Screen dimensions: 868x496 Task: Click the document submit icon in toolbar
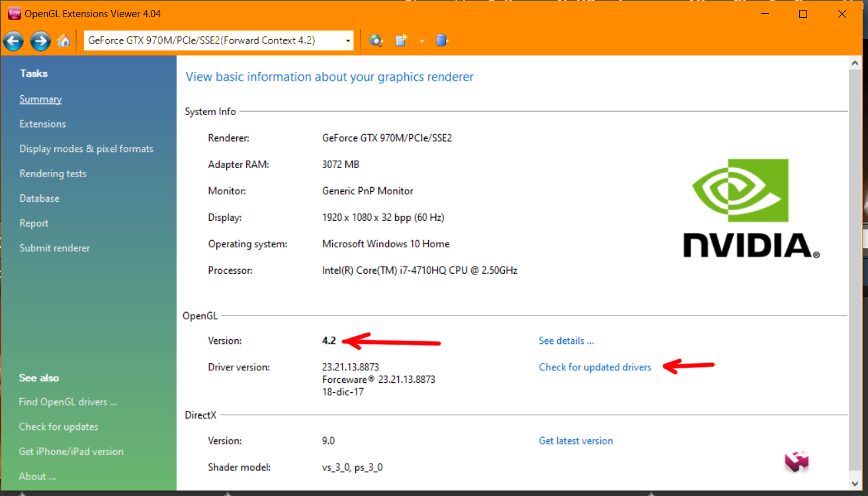(401, 41)
